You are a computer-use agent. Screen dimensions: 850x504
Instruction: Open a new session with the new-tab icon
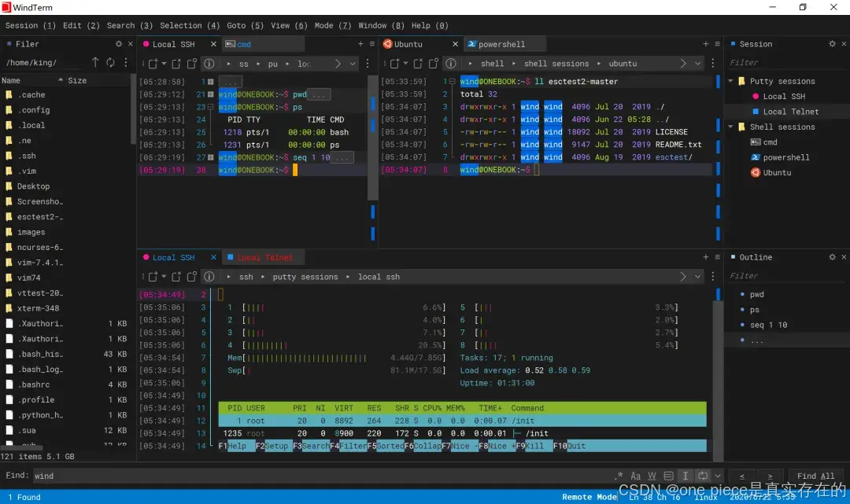[394, 63]
